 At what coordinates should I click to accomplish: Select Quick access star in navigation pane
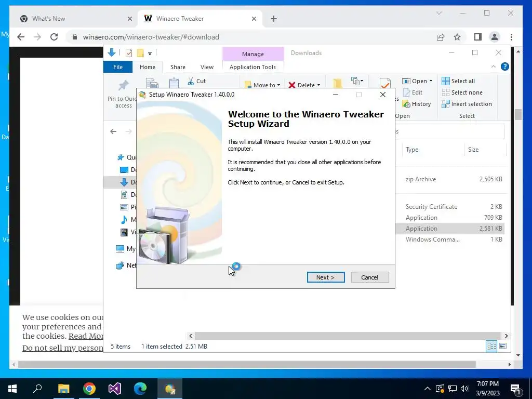(121, 157)
